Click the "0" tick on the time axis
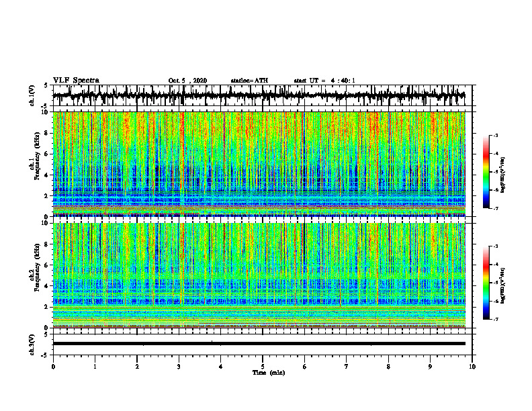The width and height of the screenshot is (532, 411). (53, 367)
